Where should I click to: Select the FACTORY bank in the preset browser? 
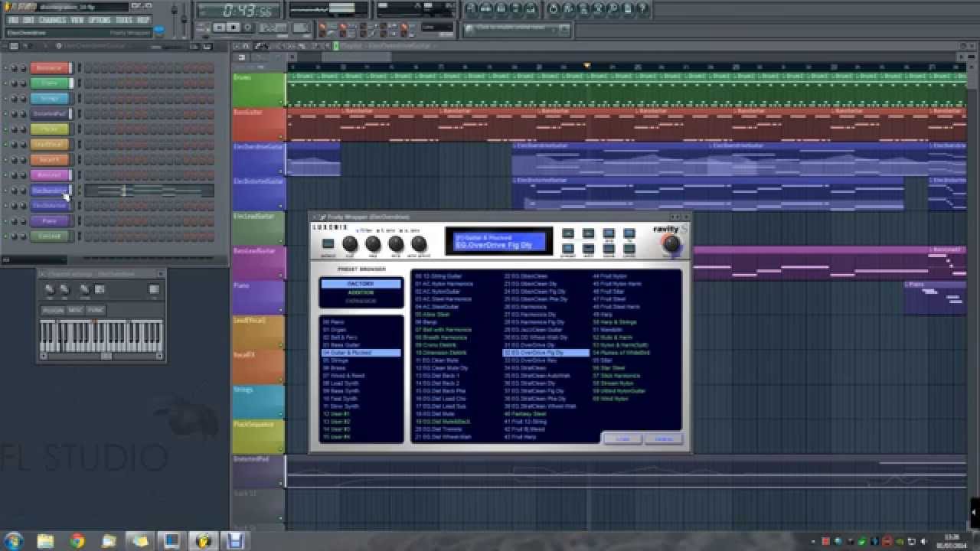361,284
